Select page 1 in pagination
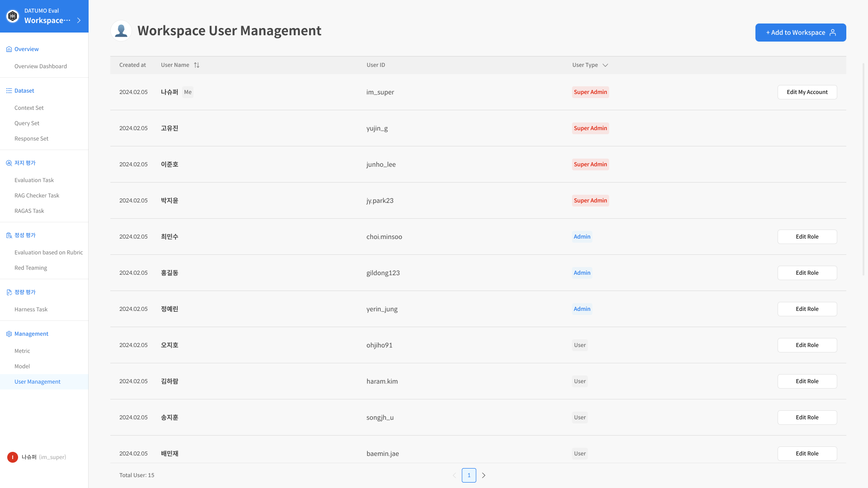This screenshot has width=868, height=488. point(469,475)
